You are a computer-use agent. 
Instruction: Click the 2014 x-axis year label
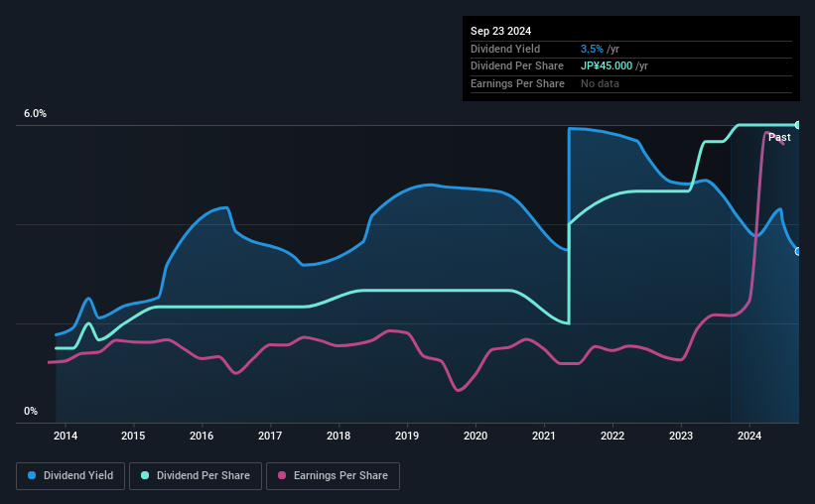[66, 436]
